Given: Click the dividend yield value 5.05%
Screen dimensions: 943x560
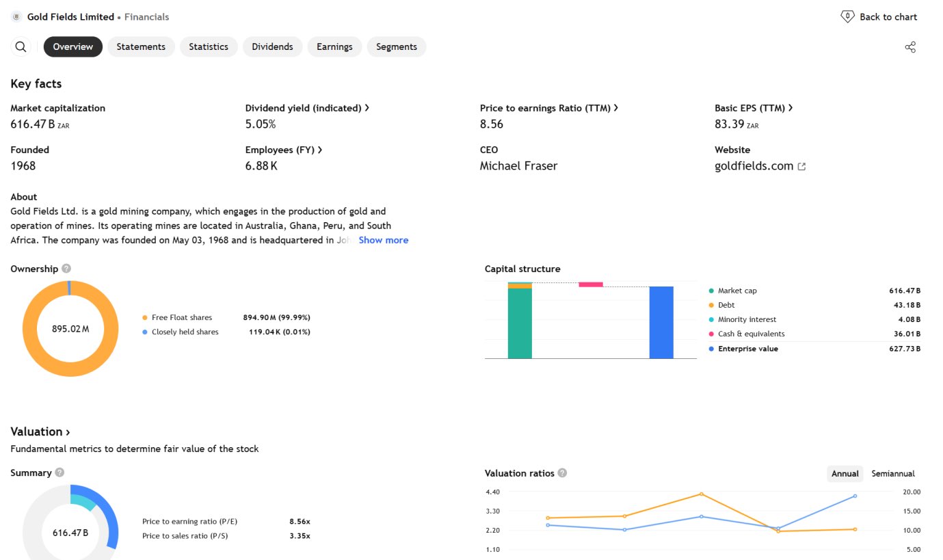Looking at the screenshot, I should (x=261, y=124).
